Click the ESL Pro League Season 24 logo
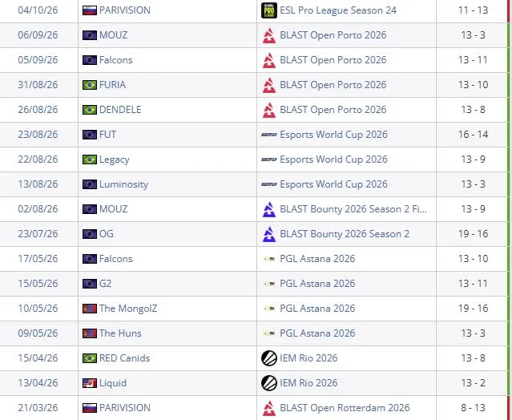The height and width of the screenshot is (420, 512). [269, 10]
